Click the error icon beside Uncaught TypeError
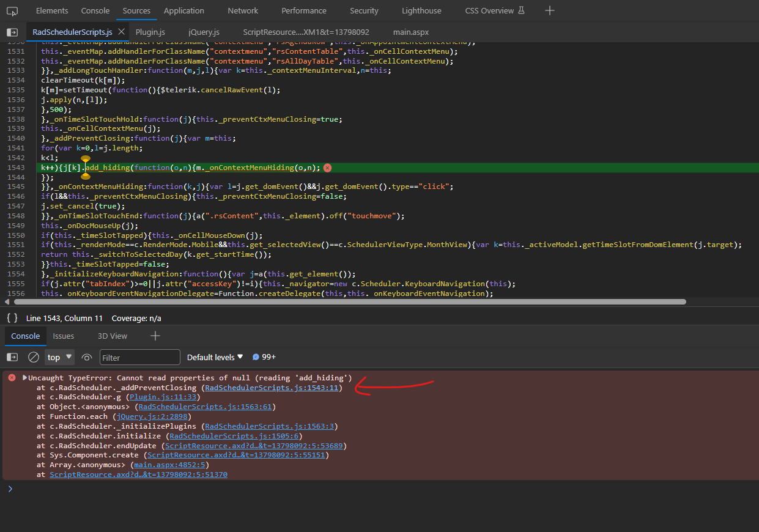Screen dimensions: 759x532 click(x=12, y=377)
